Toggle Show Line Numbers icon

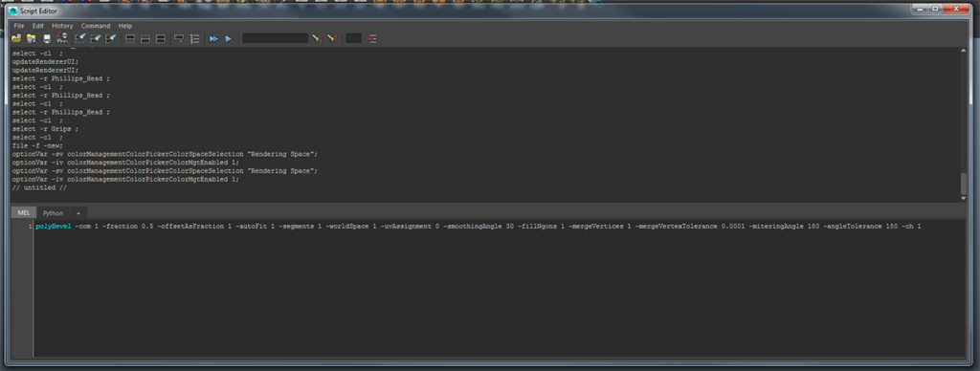coord(195,38)
